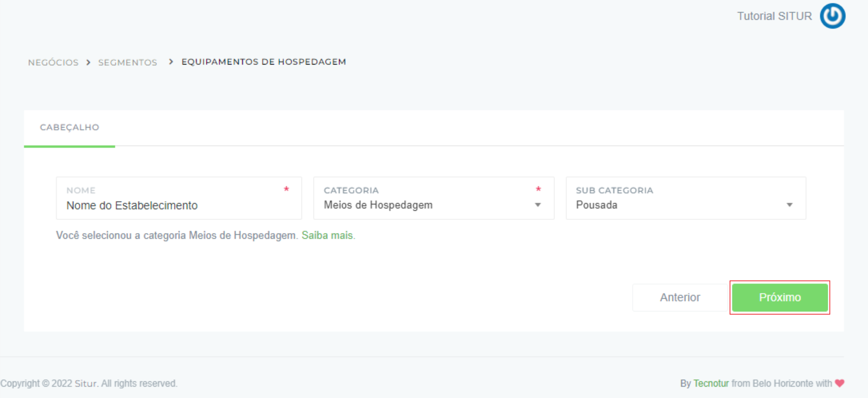
Task: Focus the Nome input field
Action: 179,198
